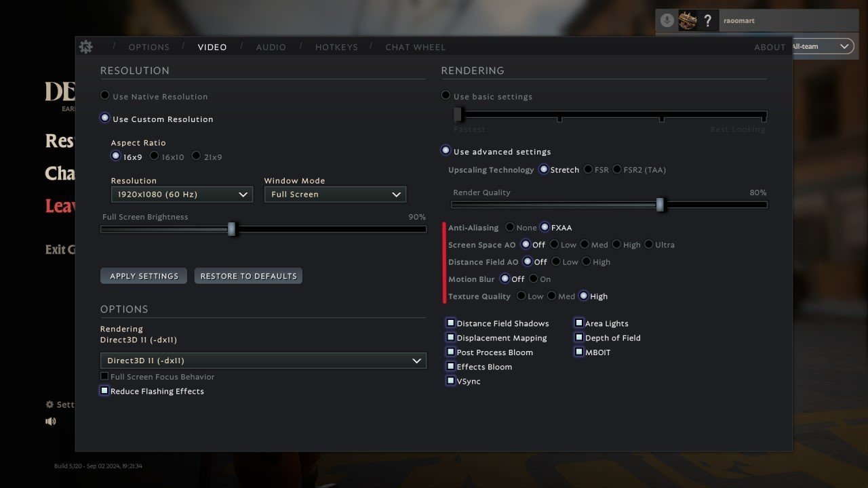The height and width of the screenshot is (488, 868).
Task: Select Stretch upscaling technology
Action: click(544, 169)
